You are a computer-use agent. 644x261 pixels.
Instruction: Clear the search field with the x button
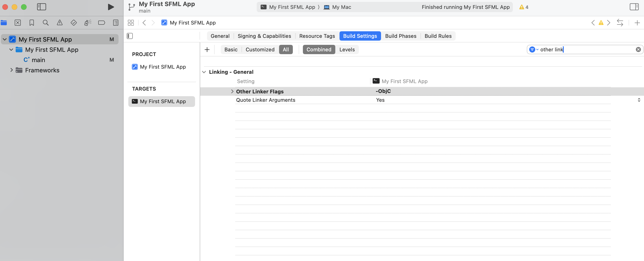(638, 49)
